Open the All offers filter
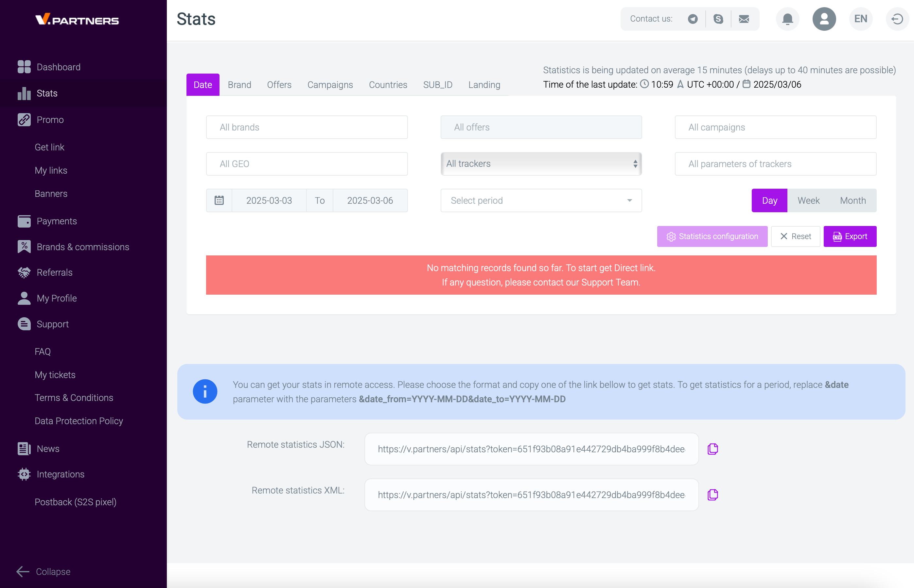 coord(541,127)
